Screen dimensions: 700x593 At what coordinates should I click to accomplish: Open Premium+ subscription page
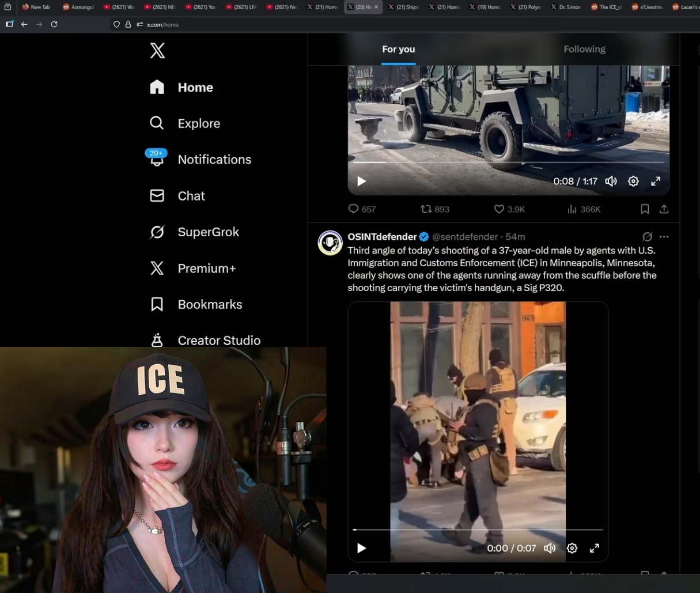click(192, 268)
